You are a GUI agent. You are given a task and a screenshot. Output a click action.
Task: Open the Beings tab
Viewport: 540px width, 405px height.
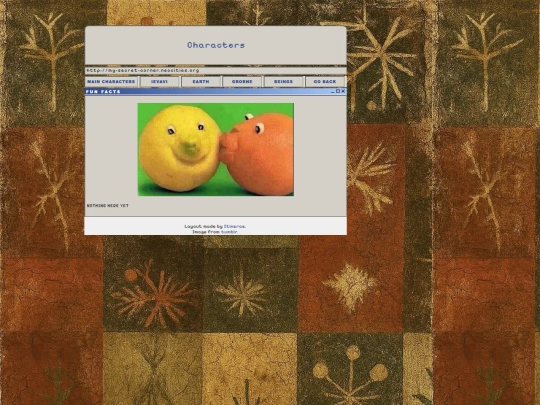pos(283,82)
